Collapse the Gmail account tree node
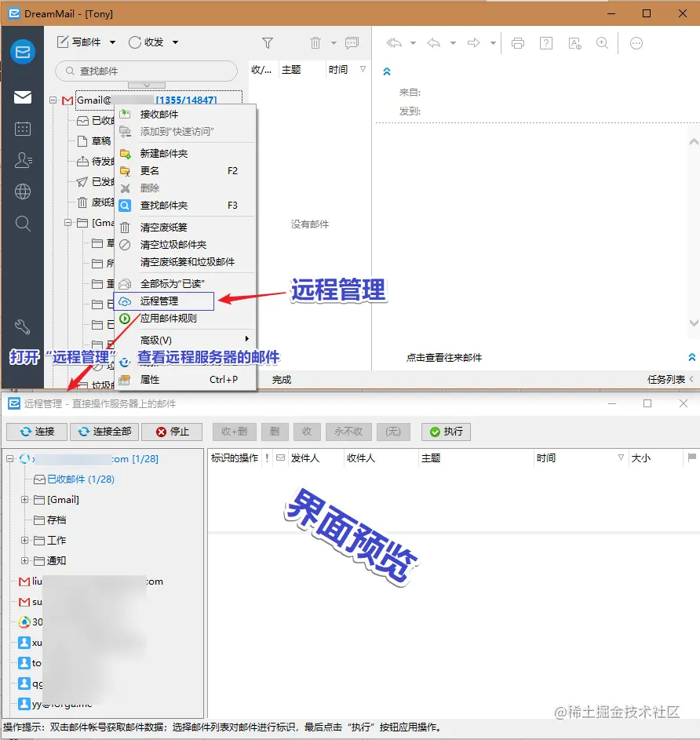 coord(53,100)
